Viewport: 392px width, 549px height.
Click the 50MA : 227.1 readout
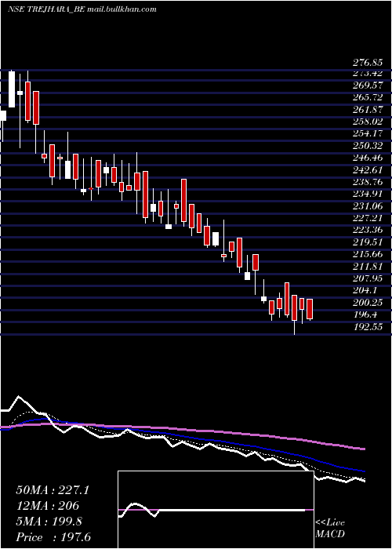[x=53, y=490]
